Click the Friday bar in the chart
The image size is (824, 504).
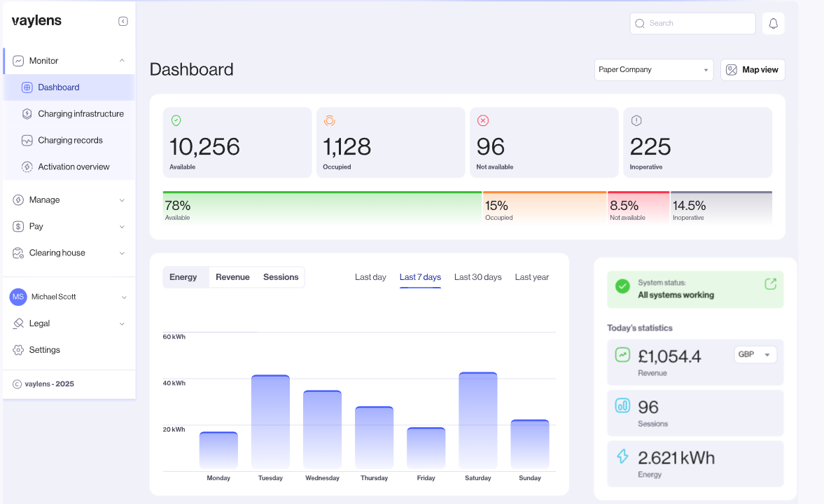[426, 448]
